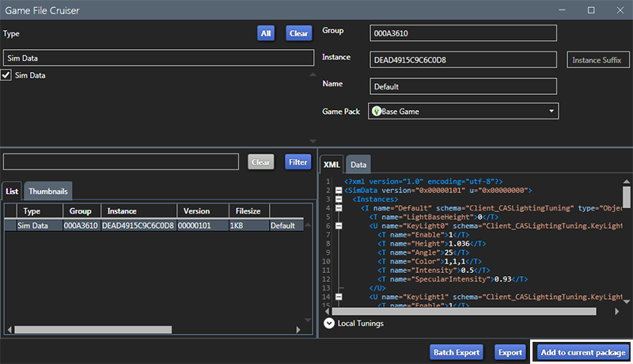Collapse the SimData node fold icon
This screenshot has width=633, height=364.
tap(339, 191)
